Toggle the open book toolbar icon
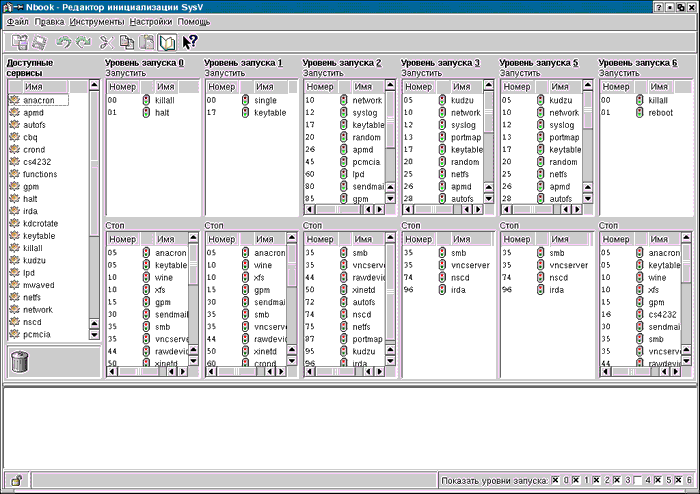This screenshot has width=700, height=494. click(x=167, y=42)
